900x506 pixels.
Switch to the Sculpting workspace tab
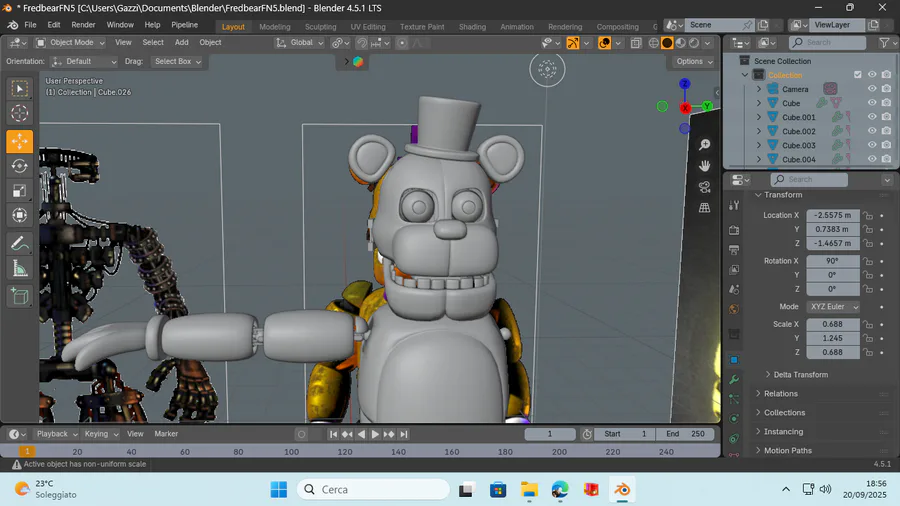pos(320,26)
